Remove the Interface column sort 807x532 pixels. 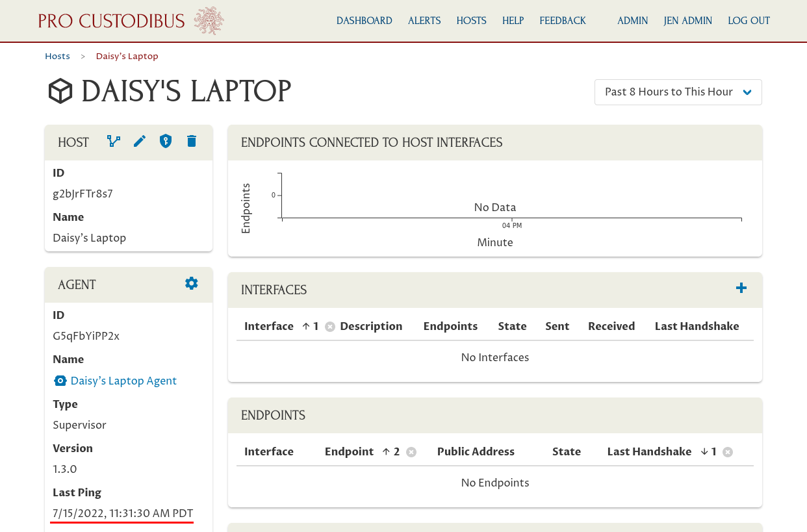pyautogui.click(x=330, y=327)
